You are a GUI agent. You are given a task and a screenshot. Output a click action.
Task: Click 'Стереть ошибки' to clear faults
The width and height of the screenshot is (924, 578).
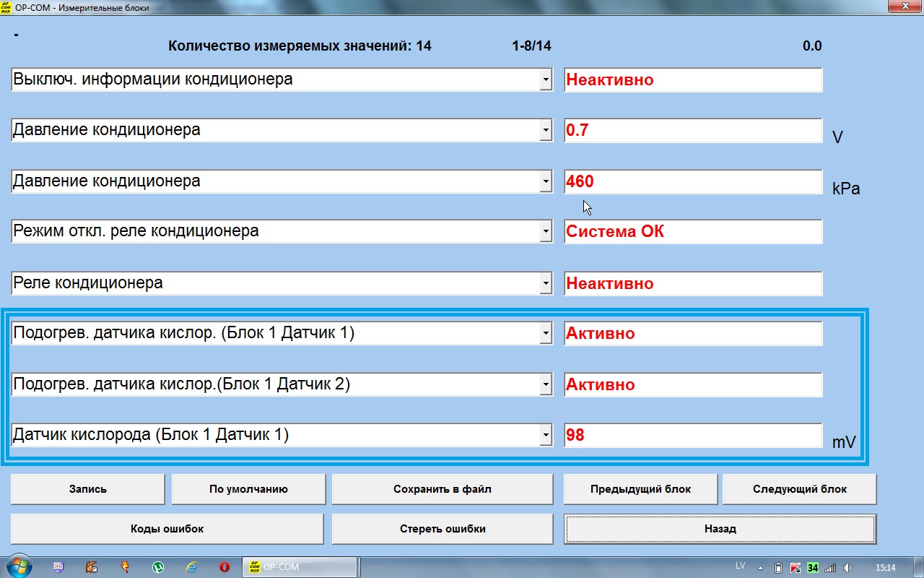click(442, 529)
